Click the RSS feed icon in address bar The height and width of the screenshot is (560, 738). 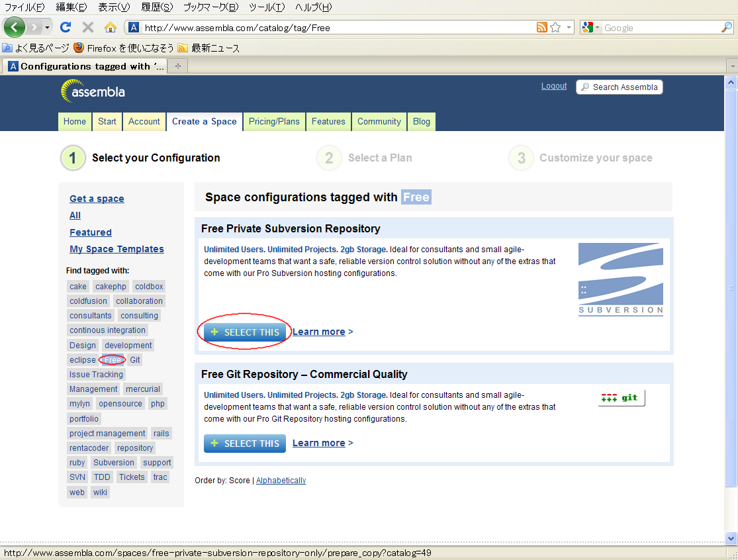[x=542, y=28]
